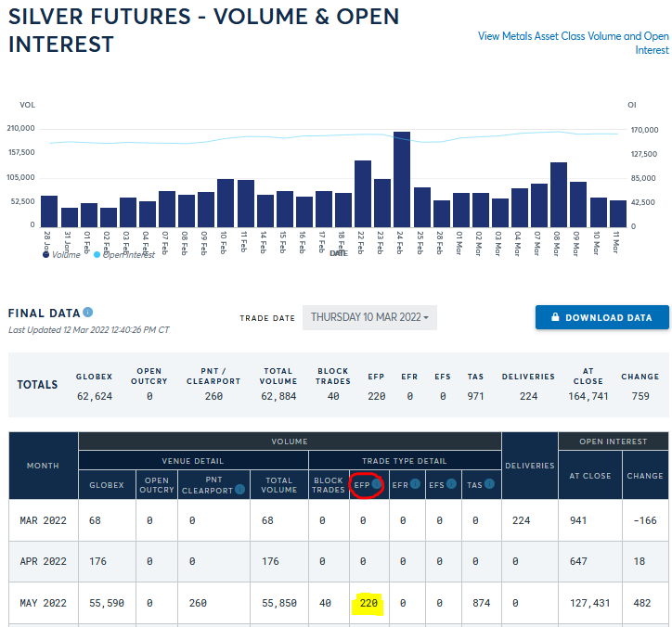Image resolution: width=672 pixels, height=627 pixels.
Task: Select the 11 Mar volume bar
Action: click(x=617, y=213)
